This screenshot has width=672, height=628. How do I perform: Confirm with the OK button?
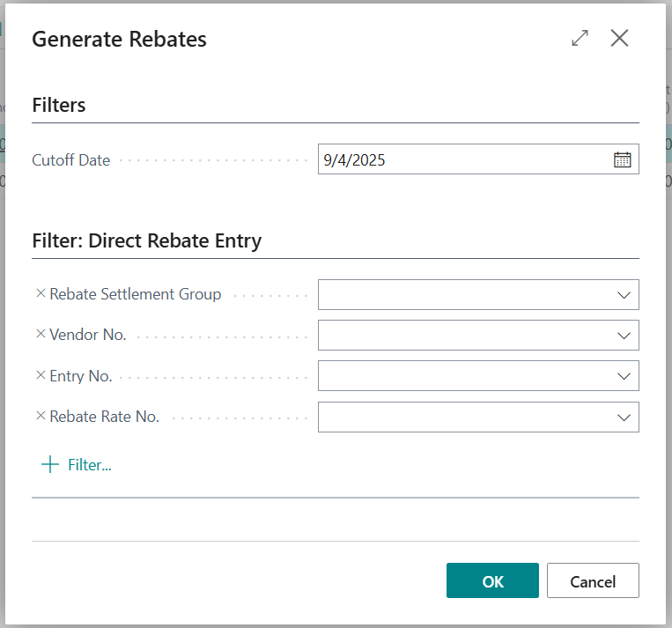(x=492, y=581)
